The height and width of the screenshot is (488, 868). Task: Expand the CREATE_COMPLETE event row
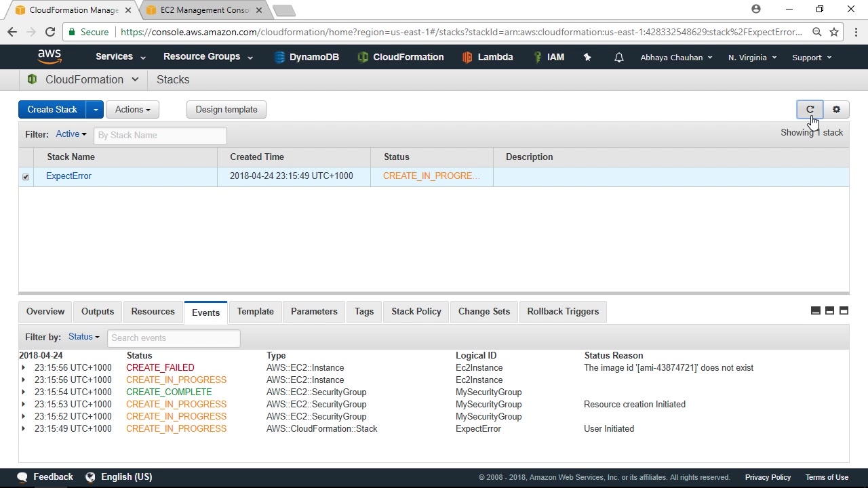pos(24,392)
